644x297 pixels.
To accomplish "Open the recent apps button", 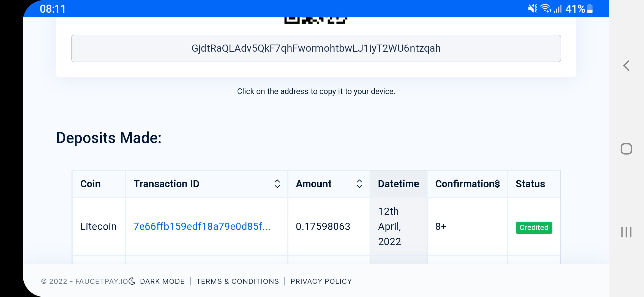I will [626, 232].
